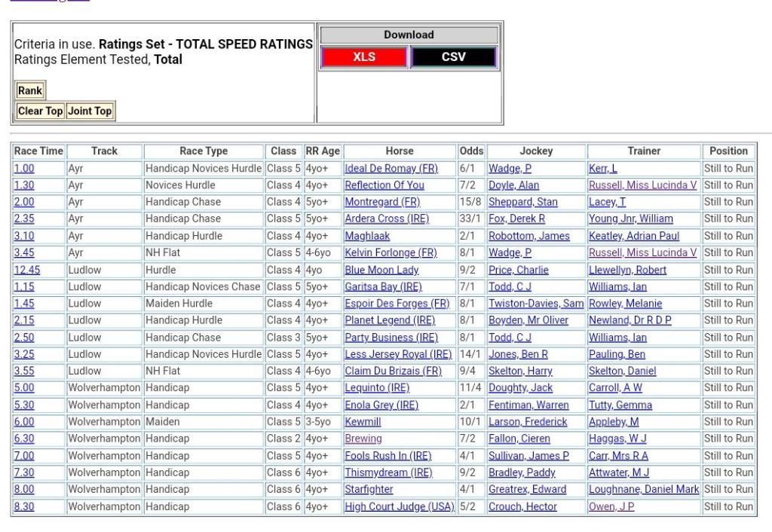Click the Clear Top button
Screen dimensions: 772x532
click(40, 111)
